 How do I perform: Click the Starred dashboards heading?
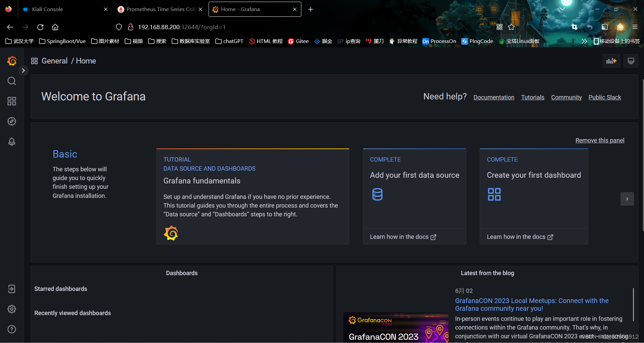tap(61, 289)
